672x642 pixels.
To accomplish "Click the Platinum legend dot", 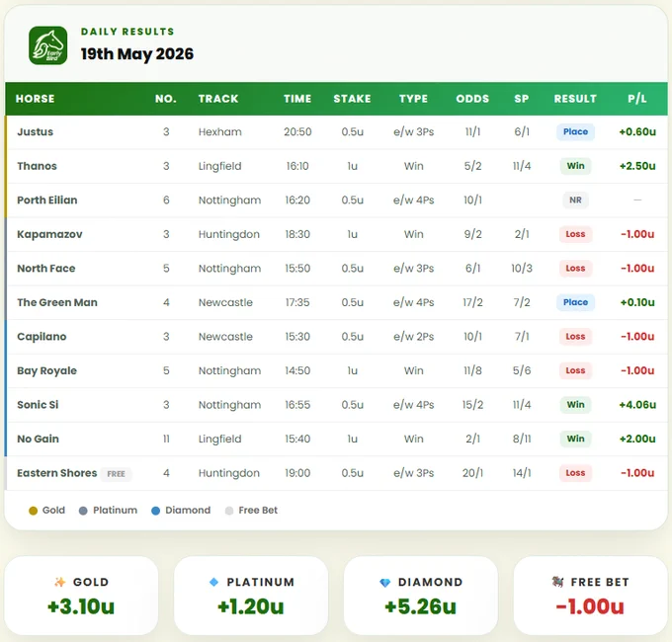I will coord(83,511).
